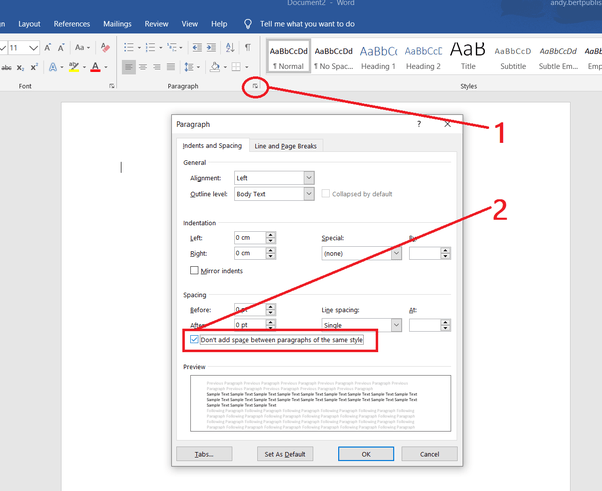Apply subscript formatting

click(20, 68)
